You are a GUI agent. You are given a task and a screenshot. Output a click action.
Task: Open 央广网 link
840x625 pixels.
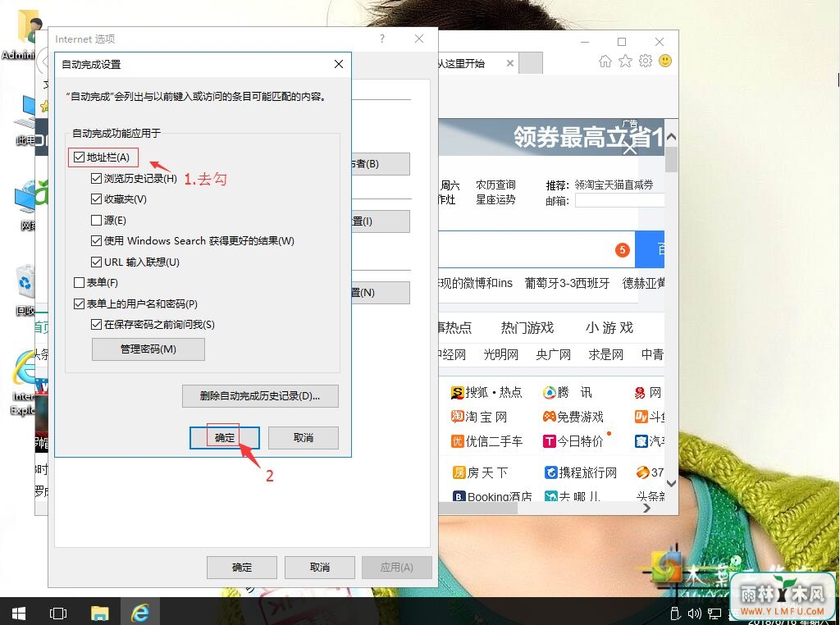[554, 354]
